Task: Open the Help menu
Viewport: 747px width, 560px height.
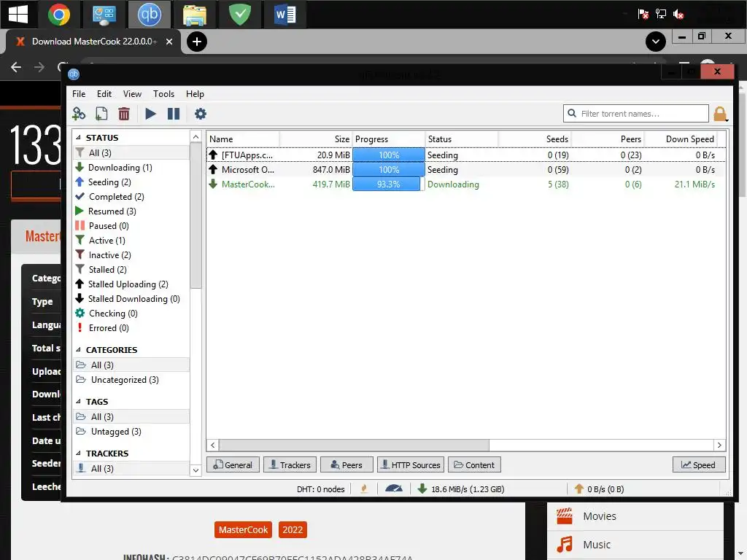Action: coord(195,94)
